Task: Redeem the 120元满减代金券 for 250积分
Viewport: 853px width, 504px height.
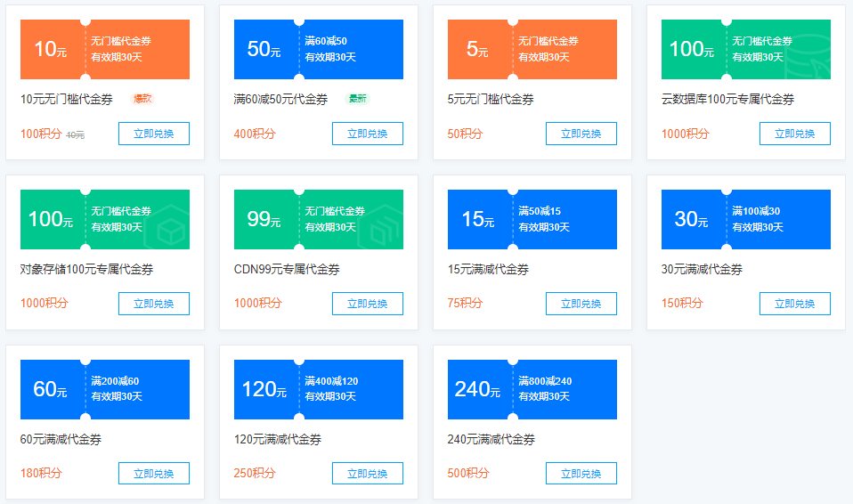Action: [x=368, y=474]
